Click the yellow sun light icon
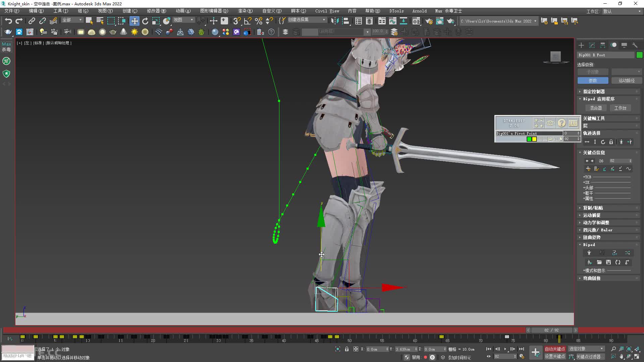Image resolution: width=644 pixels, height=362 pixels. pos(135,32)
